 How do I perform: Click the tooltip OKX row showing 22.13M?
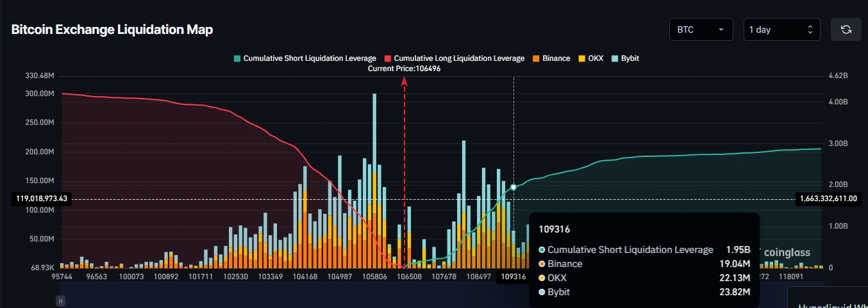click(x=644, y=278)
